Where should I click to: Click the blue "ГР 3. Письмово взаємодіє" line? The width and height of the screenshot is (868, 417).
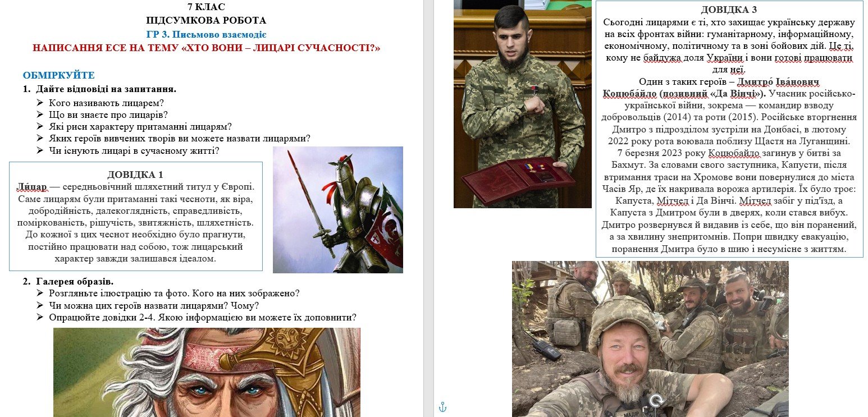206,34
